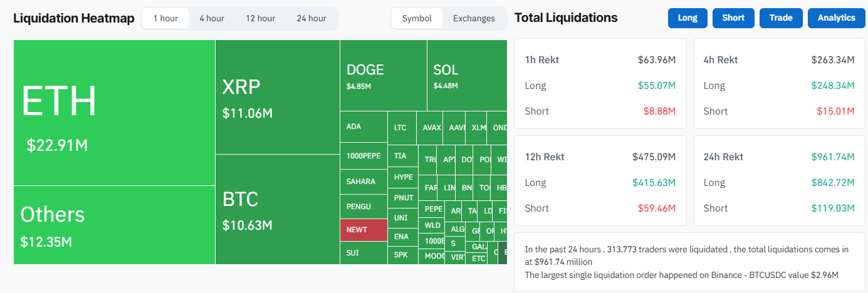Image resolution: width=868 pixels, height=293 pixels.
Task: Click the SOL heatmap tile
Action: (x=467, y=76)
